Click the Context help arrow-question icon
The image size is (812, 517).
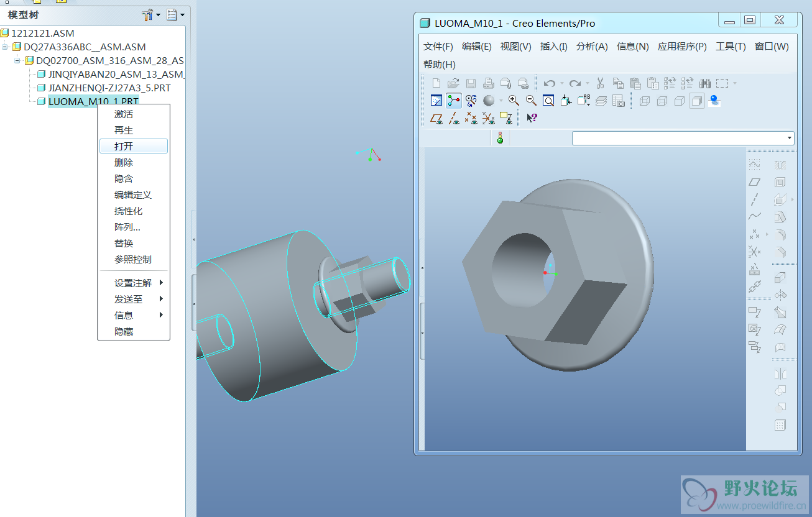click(x=532, y=117)
